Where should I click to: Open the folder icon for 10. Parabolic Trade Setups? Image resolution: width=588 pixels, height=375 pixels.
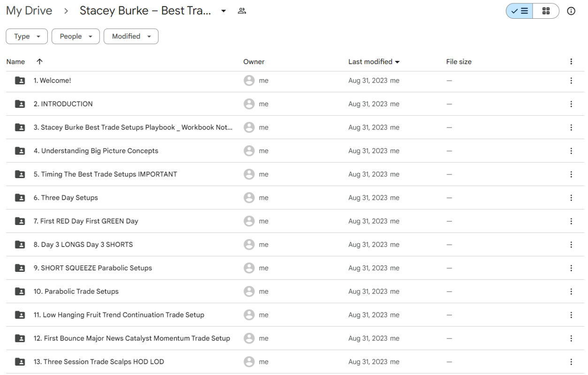pos(19,291)
